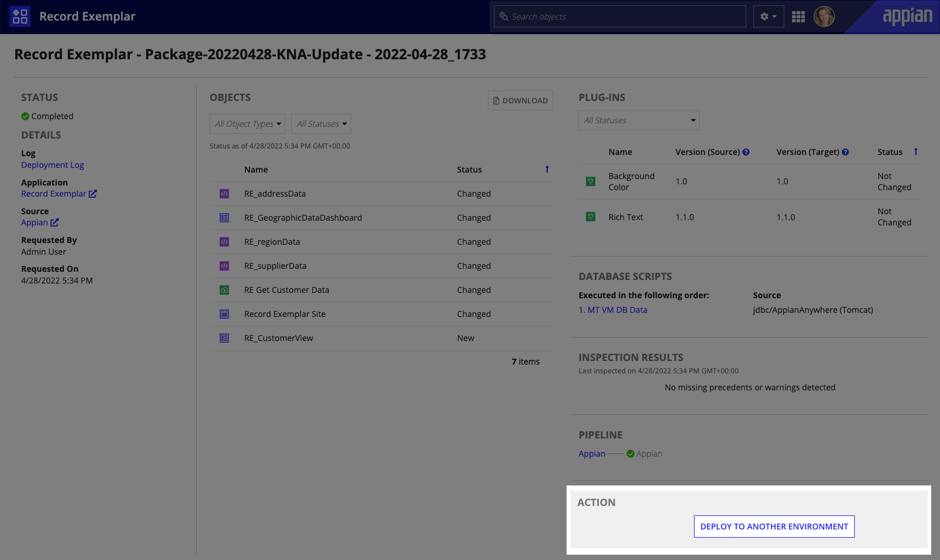Screen dimensions: 940x560
Task: Click the jdbc/AppianAnywhere (Tomcat) source
Action: pyautogui.click(x=813, y=310)
